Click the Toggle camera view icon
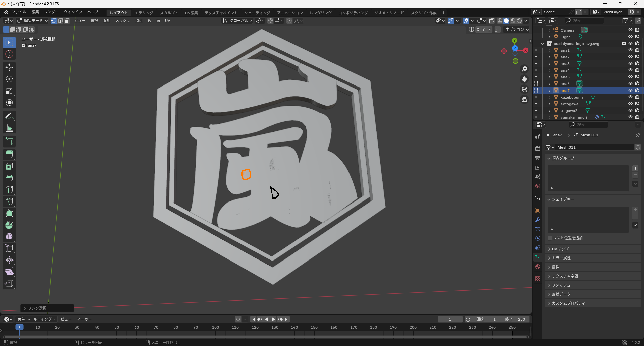Screen dimensions: 644x346 click(x=524, y=89)
